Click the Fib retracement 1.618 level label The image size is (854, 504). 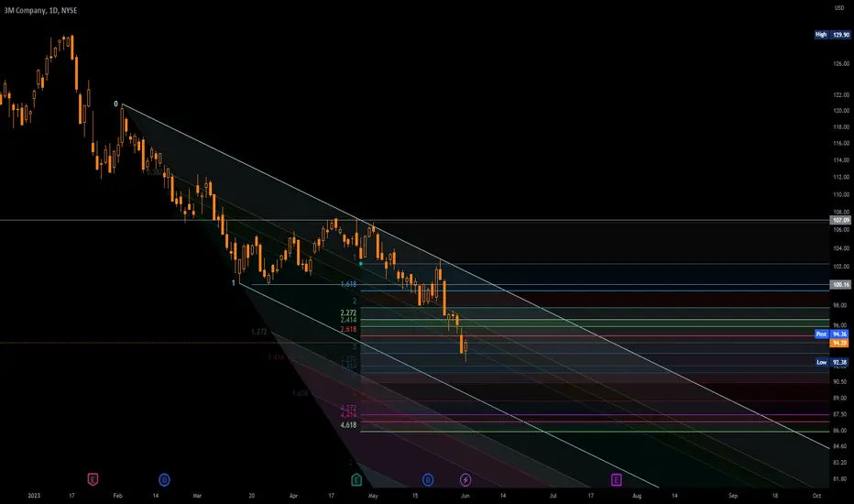tap(348, 284)
